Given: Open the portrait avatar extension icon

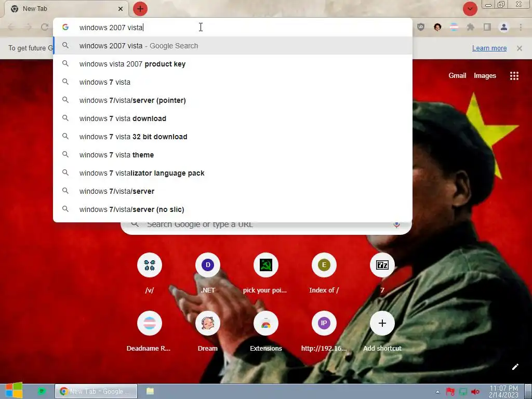Looking at the screenshot, I should tap(437, 27).
